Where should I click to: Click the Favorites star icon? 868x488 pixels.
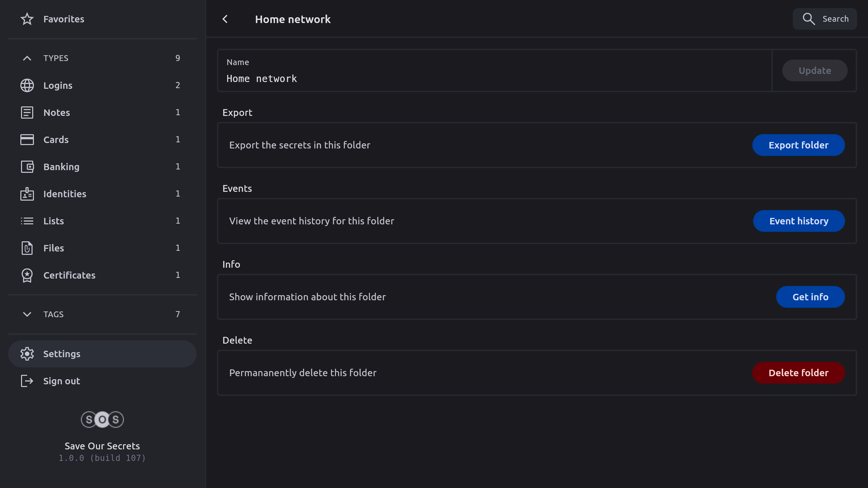click(27, 19)
